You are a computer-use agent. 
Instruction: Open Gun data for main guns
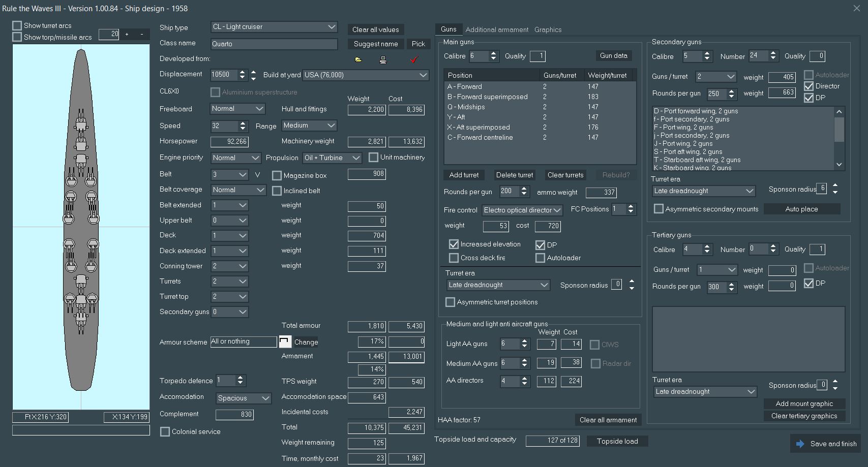coord(614,55)
